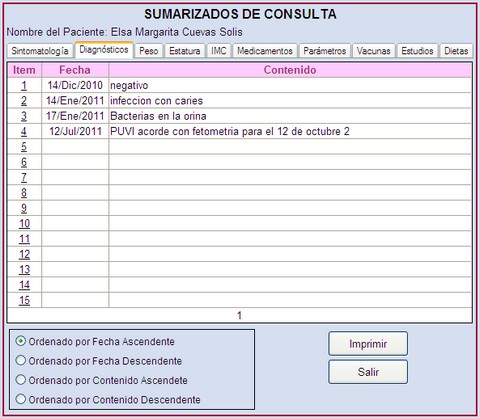This screenshot has height=418, width=480.
Task: Click page number 1 in table footer
Action: coord(239,315)
